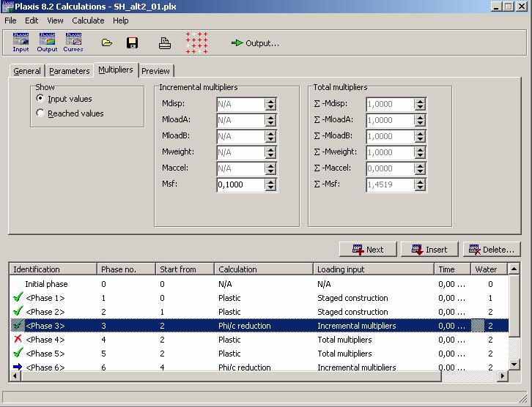Click horizontal scrollbar right arrow
This screenshot has width=532, height=407.
click(503, 376)
